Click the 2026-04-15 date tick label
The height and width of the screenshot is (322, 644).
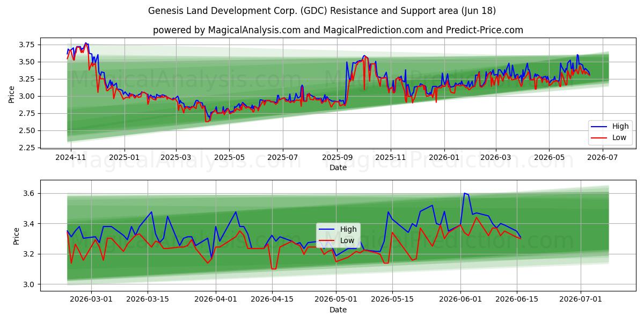pyautogui.click(x=273, y=299)
